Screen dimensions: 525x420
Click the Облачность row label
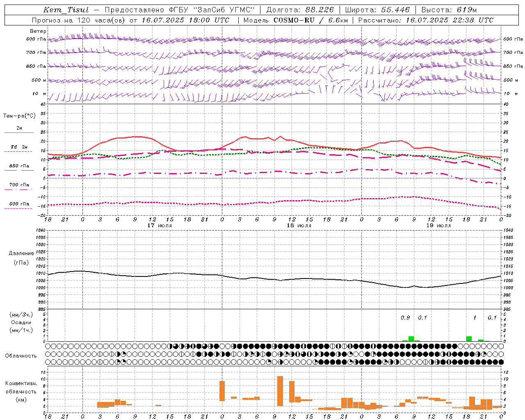click(x=21, y=356)
